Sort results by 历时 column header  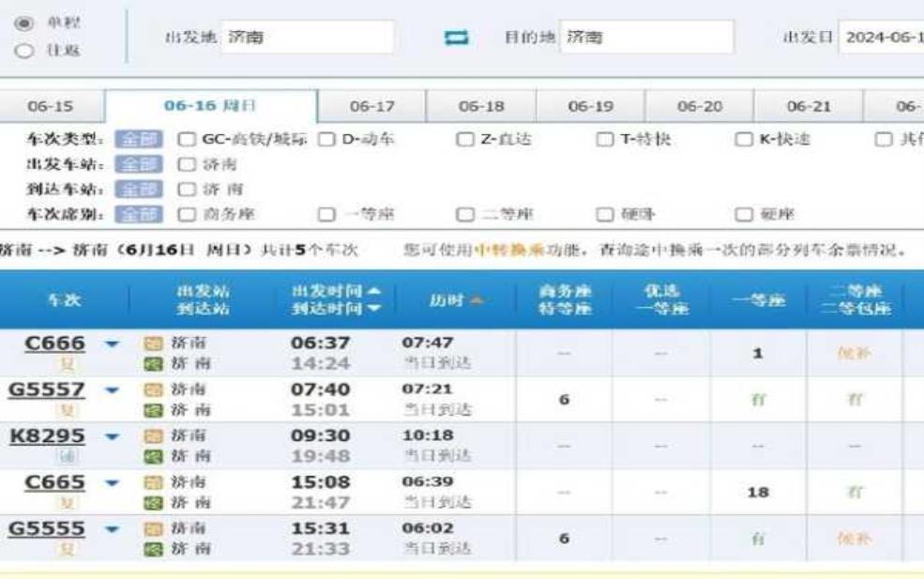click(456, 300)
